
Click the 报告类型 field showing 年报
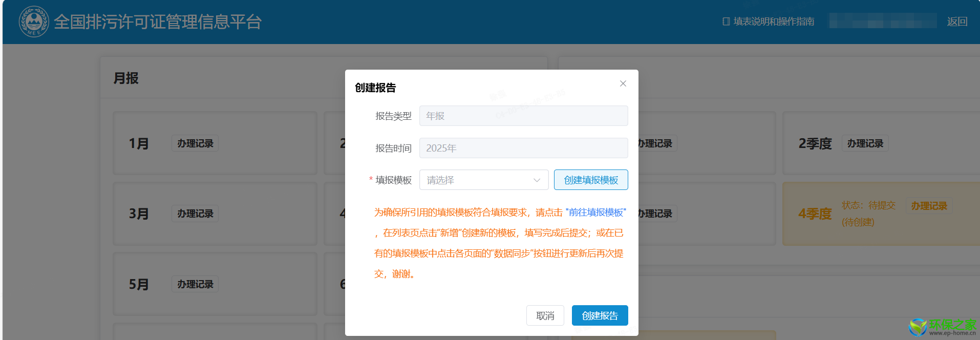(x=523, y=116)
